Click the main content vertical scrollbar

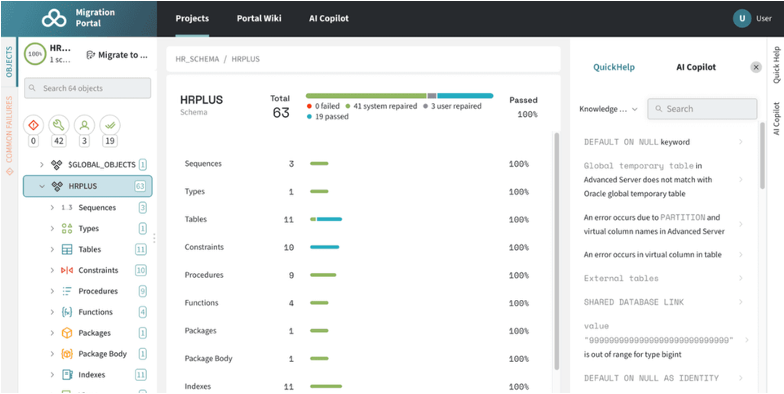point(556,251)
